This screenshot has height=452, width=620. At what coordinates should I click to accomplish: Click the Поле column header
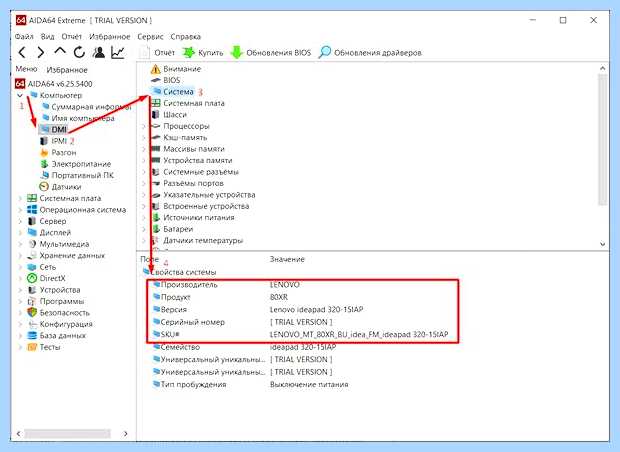(x=149, y=259)
